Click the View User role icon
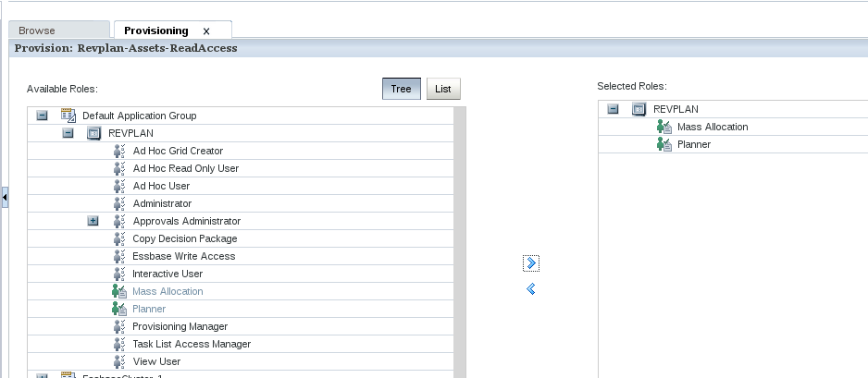 [x=119, y=361]
